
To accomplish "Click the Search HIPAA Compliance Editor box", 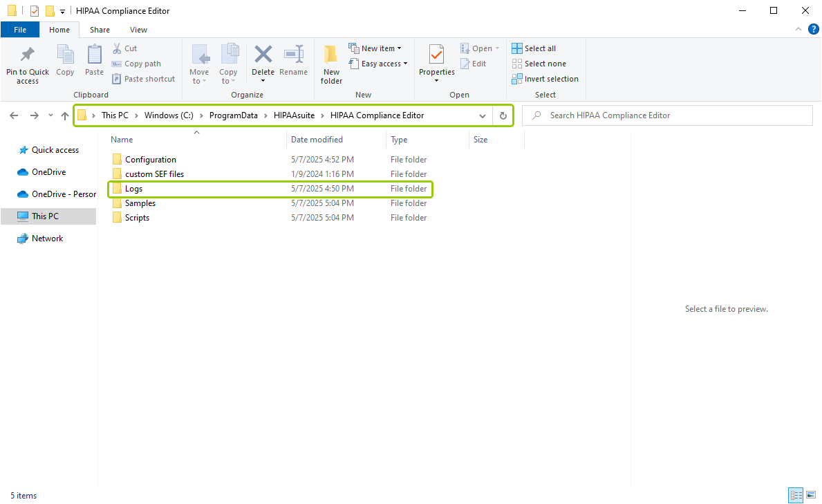I will (x=667, y=115).
